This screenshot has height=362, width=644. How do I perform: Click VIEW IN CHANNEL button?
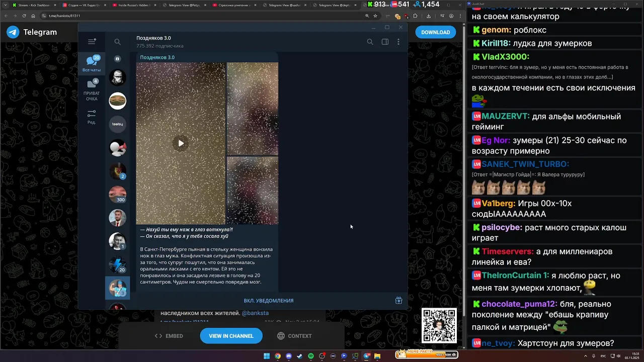[231, 336]
